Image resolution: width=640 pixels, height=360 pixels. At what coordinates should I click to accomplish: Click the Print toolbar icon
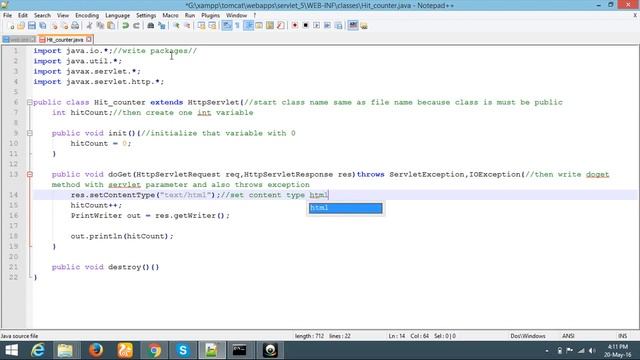pos(75,26)
